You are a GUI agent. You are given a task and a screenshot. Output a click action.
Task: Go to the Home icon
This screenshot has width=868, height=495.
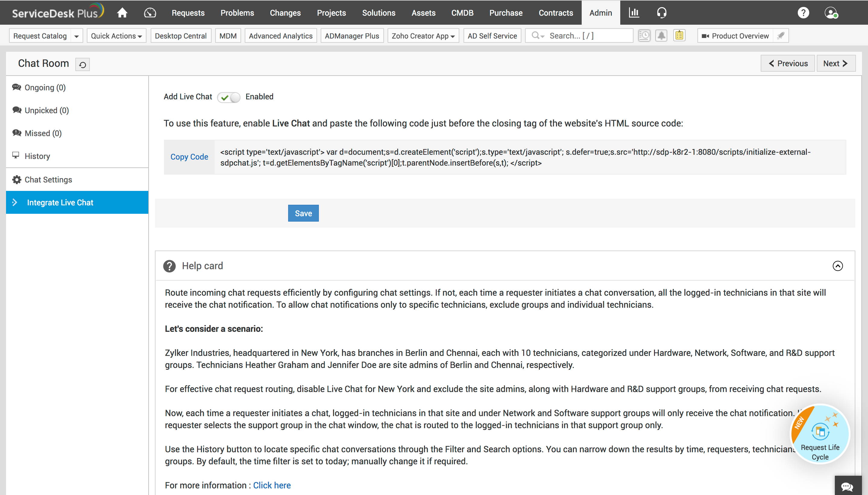click(x=122, y=13)
